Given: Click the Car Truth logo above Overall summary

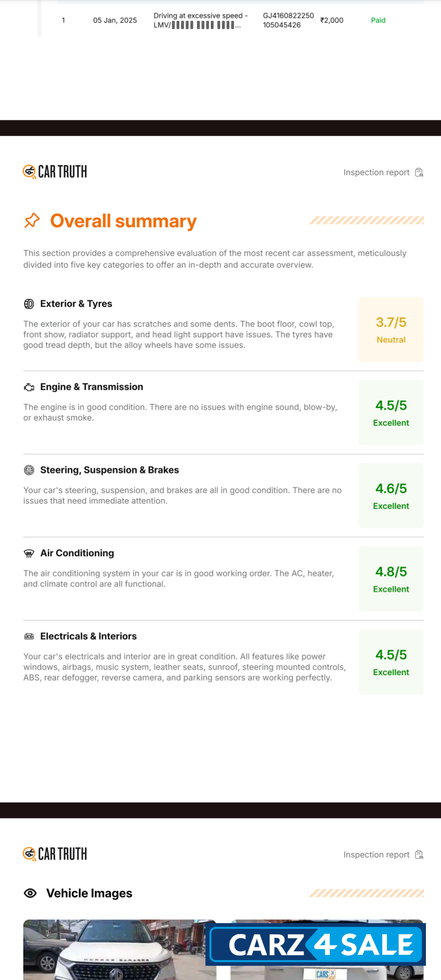Looking at the screenshot, I should (55, 172).
